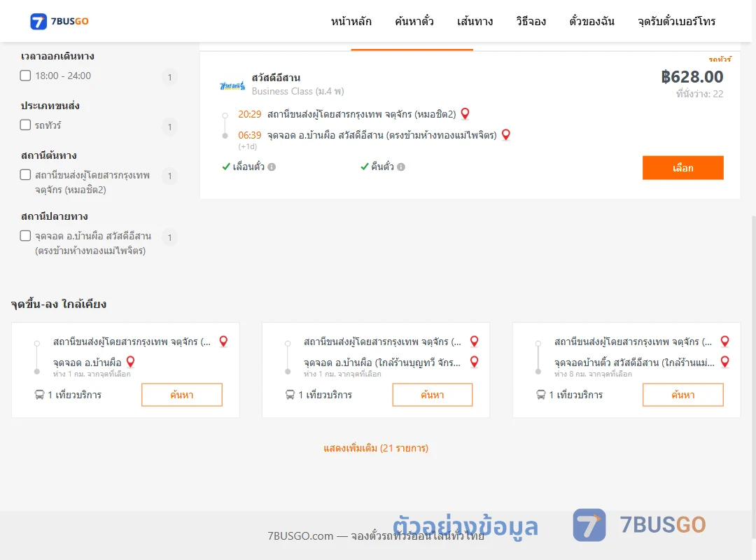Click the Business Class (ม.4 พ) label
Image resolution: width=756 pixels, height=560 pixels.
tap(298, 91)
